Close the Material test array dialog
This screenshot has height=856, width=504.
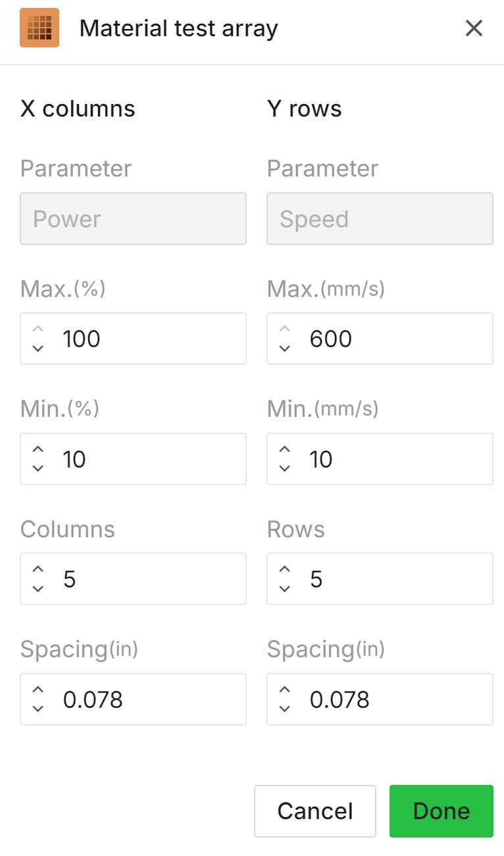click(473, 28)
